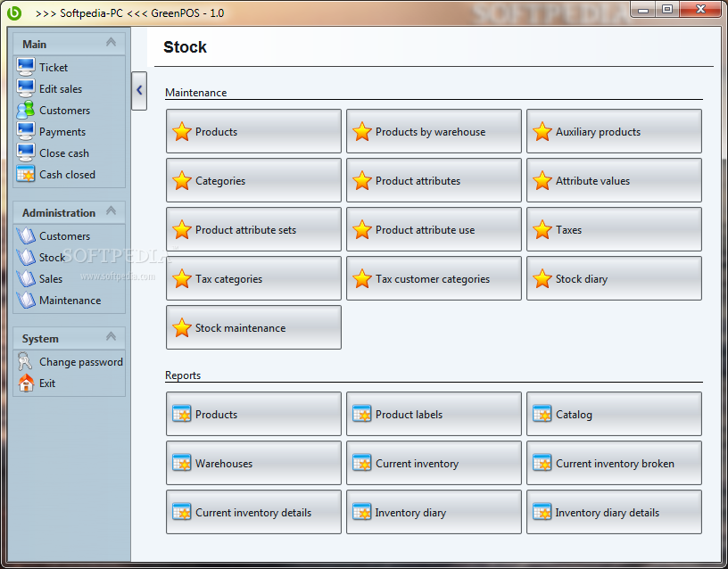The image size is (728, 569).
Task: Open Tax categories
Action: pyautogui.click(x=253, y=278)
